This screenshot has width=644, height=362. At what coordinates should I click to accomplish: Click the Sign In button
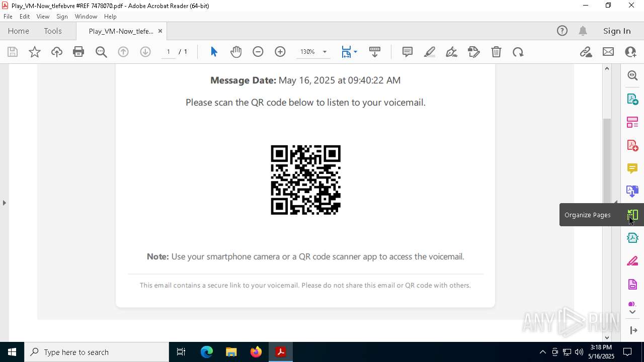[x=617, y=31]
